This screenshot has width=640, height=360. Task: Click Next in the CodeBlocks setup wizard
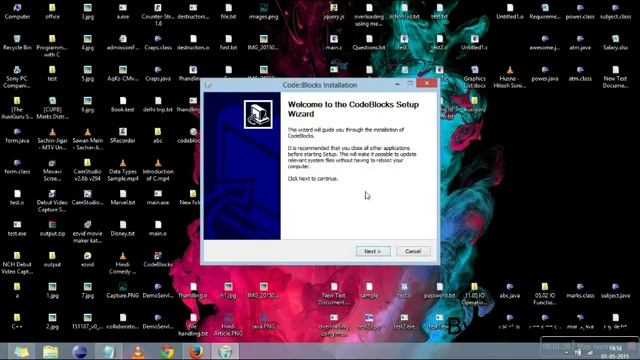pyautogui.click(x=373, y=251)
